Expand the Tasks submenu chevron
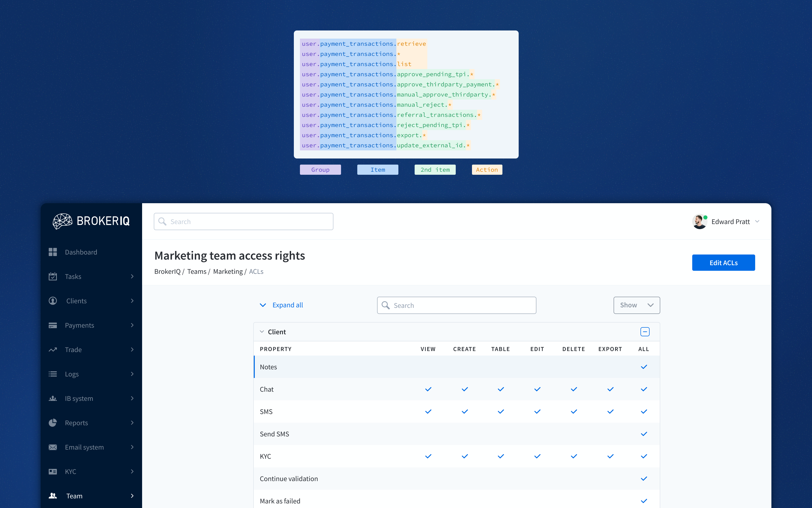812x508 pixels. tap(132, 276)
